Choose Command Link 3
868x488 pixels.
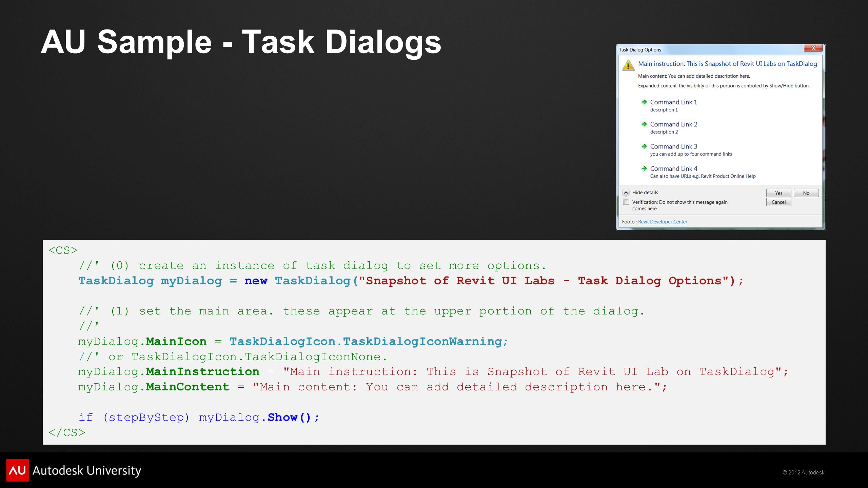tap(673, 146)
